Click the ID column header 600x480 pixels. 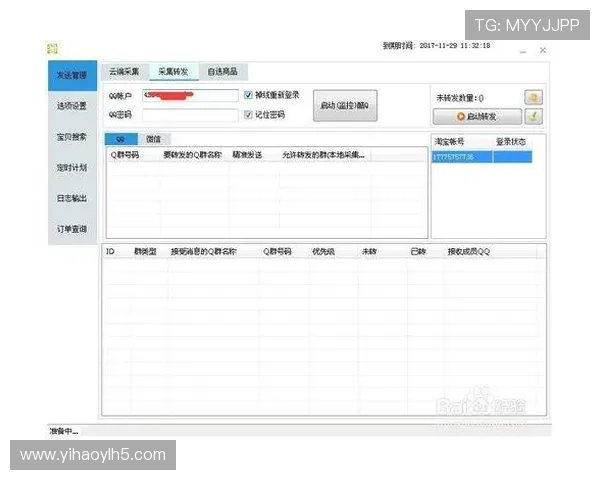[110, 251]
